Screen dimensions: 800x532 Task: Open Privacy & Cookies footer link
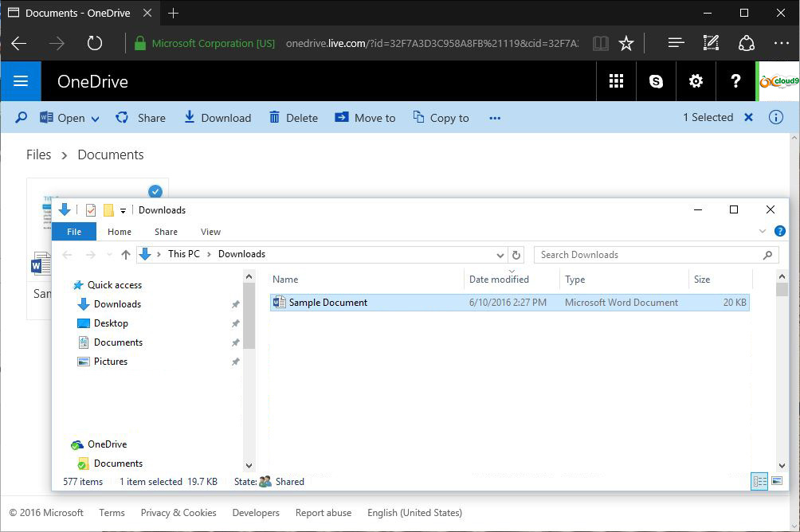[x=178, y=513]
